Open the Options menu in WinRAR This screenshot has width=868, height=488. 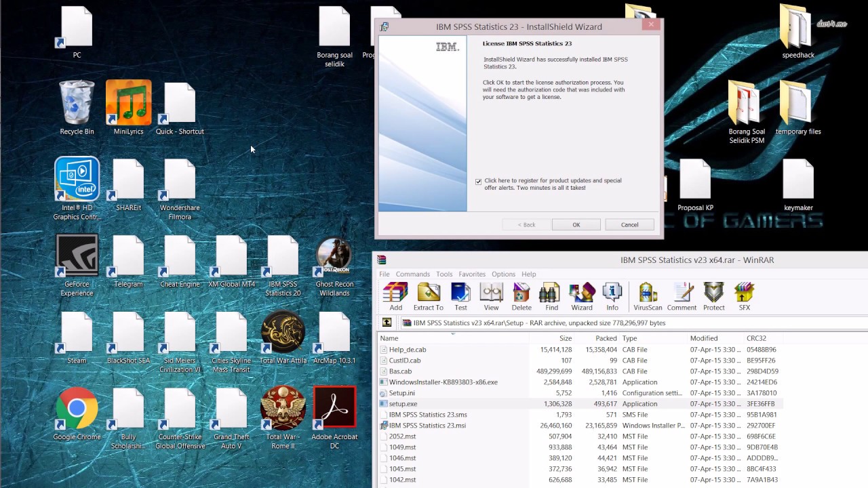(503, 274)
